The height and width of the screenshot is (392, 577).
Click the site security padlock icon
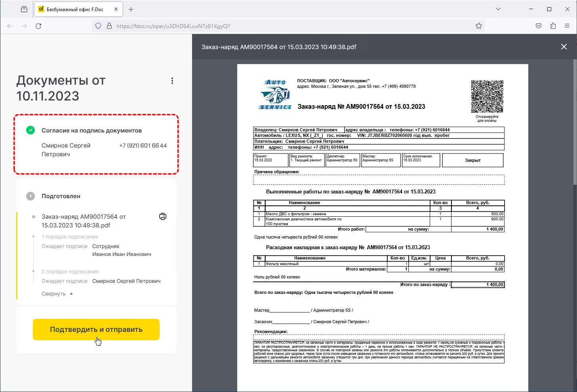pos(109,26)
